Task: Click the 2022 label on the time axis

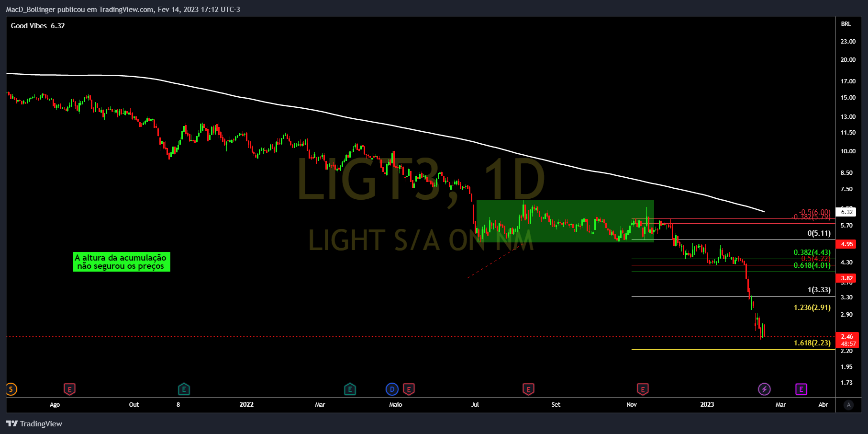Action: click(246, 404)
